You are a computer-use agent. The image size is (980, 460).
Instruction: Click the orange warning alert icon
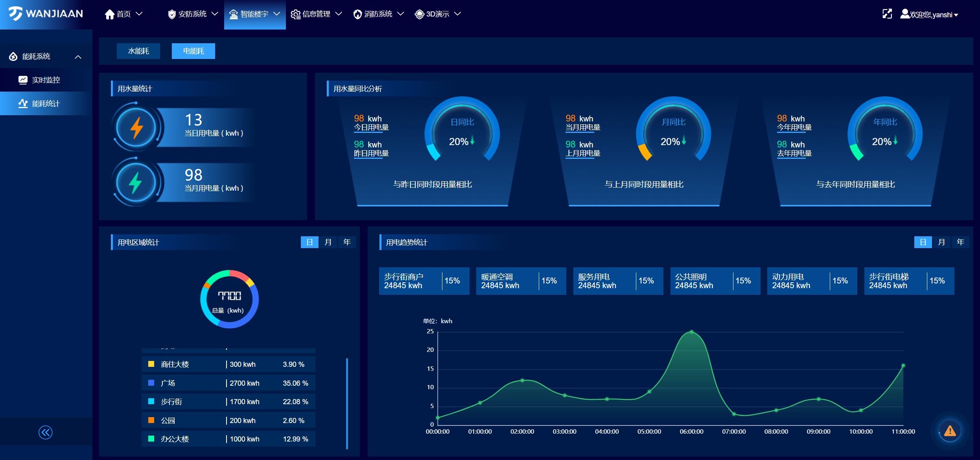point(950,431)
